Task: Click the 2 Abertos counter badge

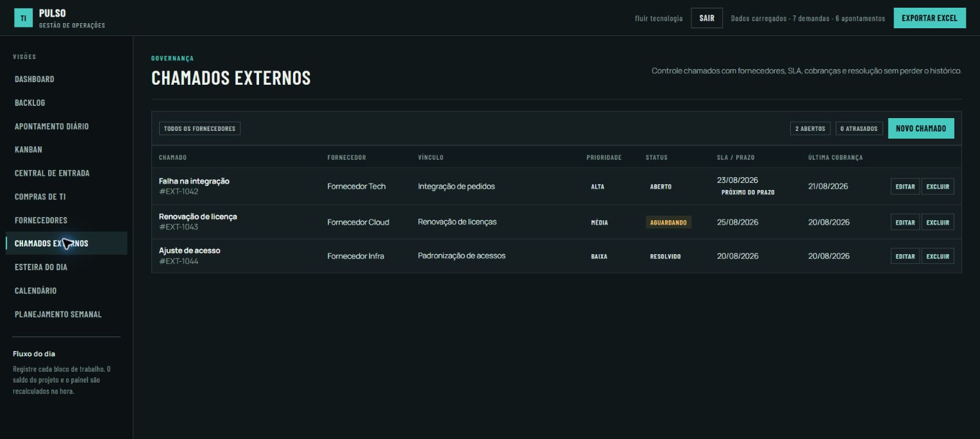Action: (810, 128)
